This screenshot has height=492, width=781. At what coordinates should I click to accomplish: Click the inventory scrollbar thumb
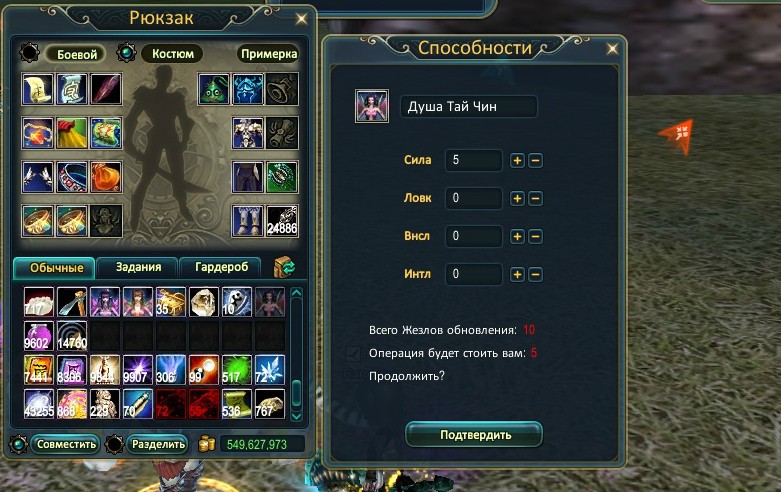click(x=296, y=393)
